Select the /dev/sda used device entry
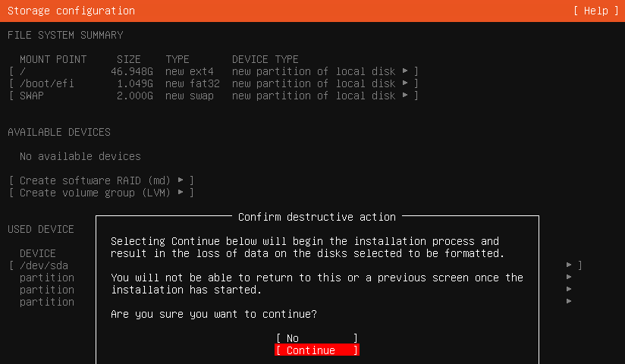625x364 pixels. click(44, 265)
